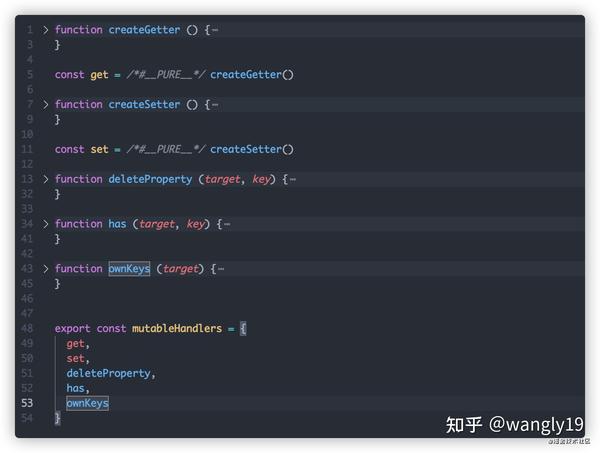Select line number 53 in the gutter

coord(27,403)
